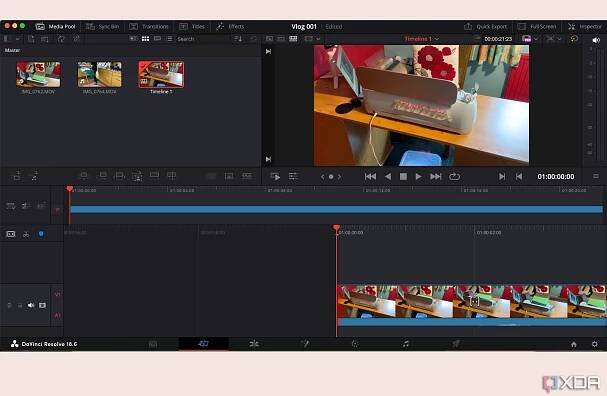Click the sync clips icon
The width and height of the screenshot is (607, 396).
click(61, 39)
